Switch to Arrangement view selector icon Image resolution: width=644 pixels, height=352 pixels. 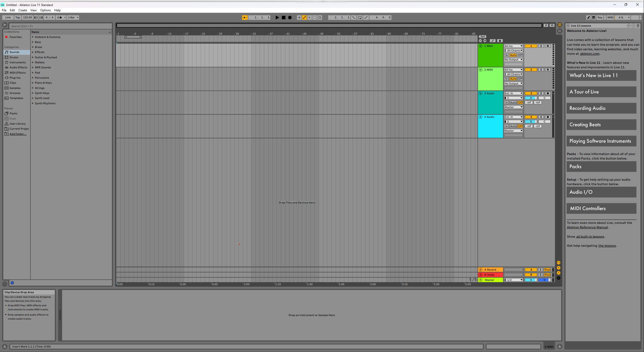[x=560, y=25]
